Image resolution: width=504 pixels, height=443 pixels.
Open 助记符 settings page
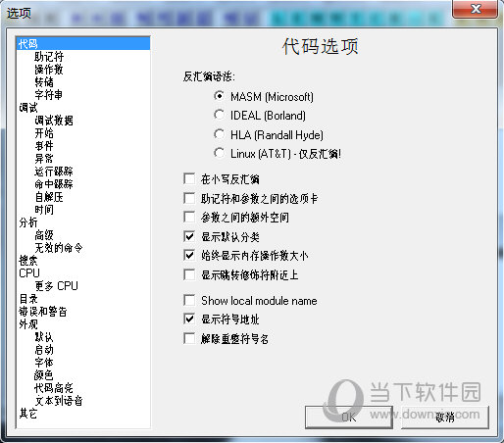49,57
